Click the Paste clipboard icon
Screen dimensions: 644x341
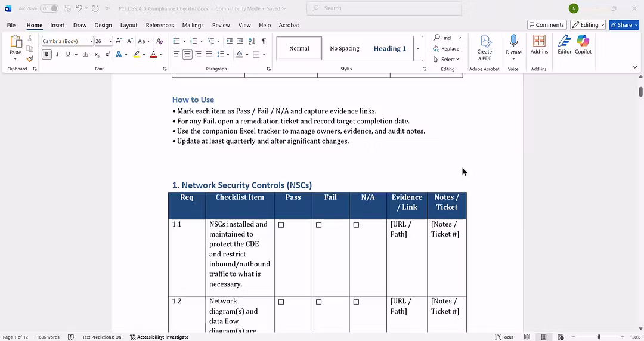[x=16, y=42]
